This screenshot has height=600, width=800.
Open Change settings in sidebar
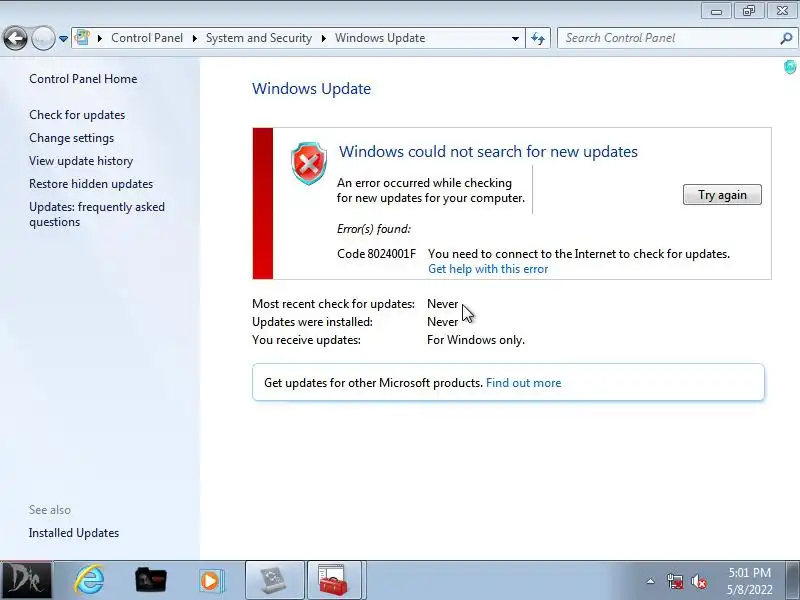pos(71,138)
